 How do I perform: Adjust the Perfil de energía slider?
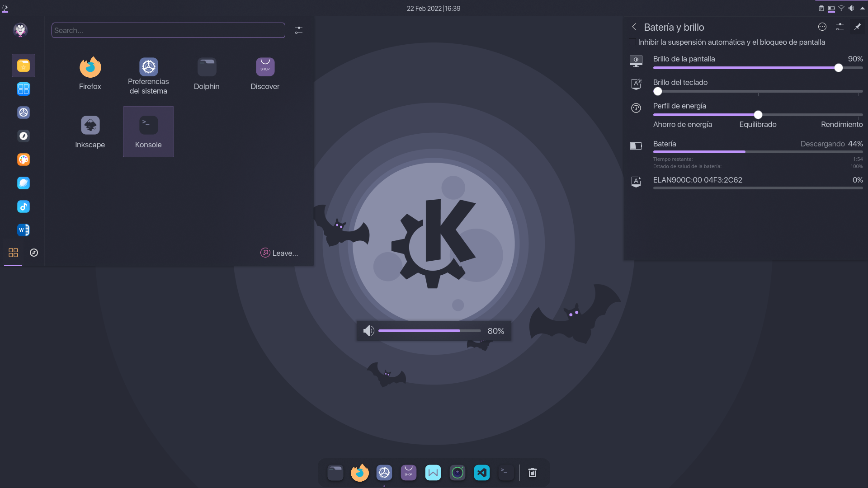pyautogui.click(x=758, y=115)
